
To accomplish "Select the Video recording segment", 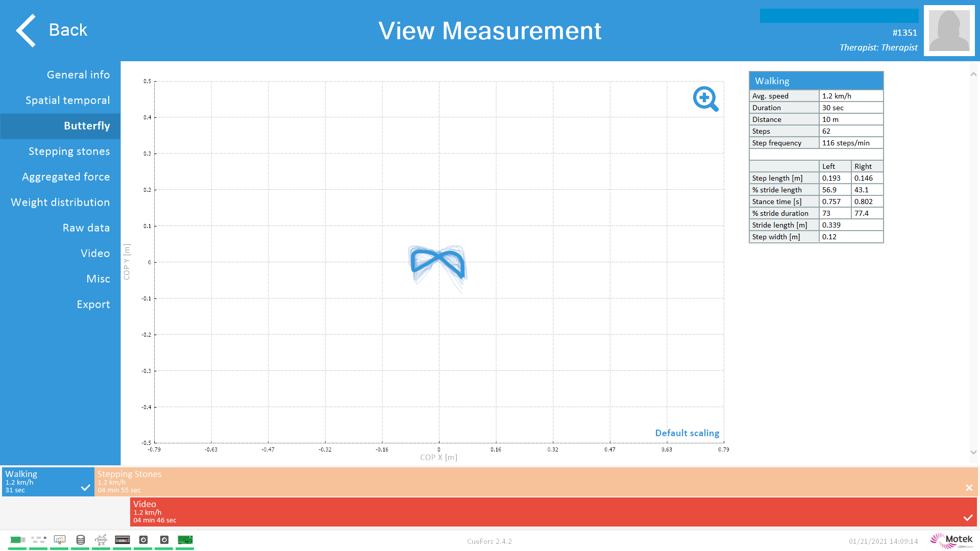I will (554, 512).
